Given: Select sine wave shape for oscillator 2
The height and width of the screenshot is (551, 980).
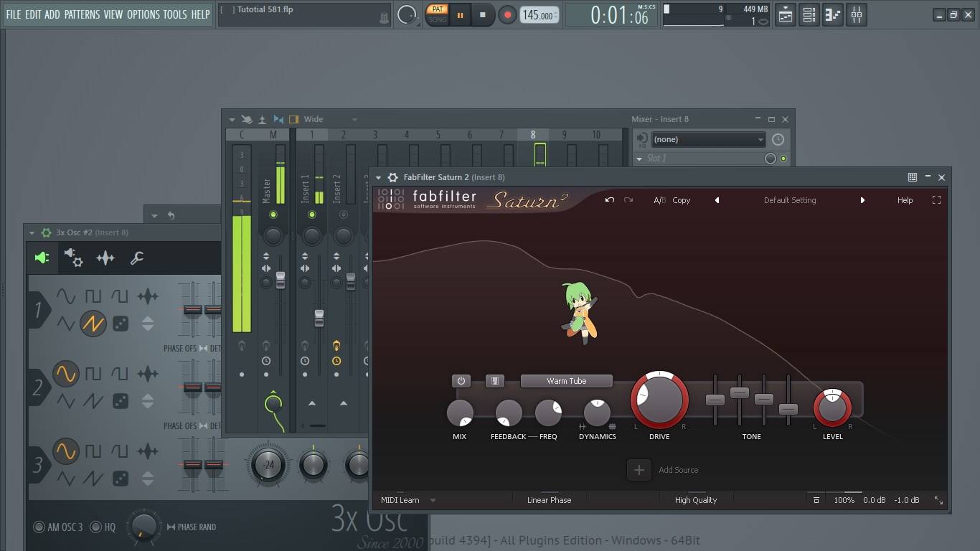Looking at the screenshot, I should click(65, 373).
